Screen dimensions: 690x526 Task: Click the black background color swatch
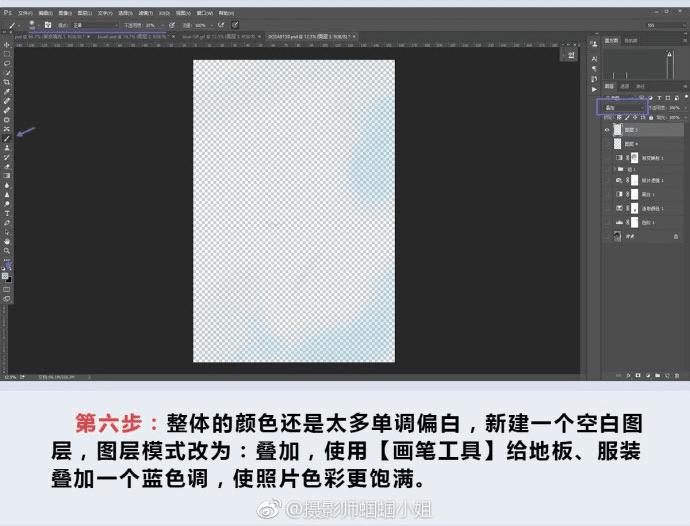8,279
